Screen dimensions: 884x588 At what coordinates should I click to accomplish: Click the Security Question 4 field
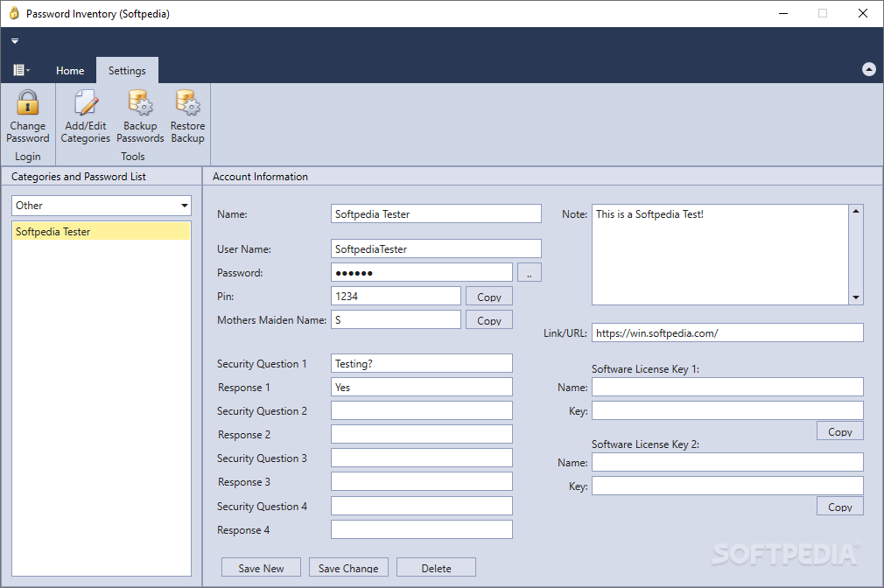[421, 507]
